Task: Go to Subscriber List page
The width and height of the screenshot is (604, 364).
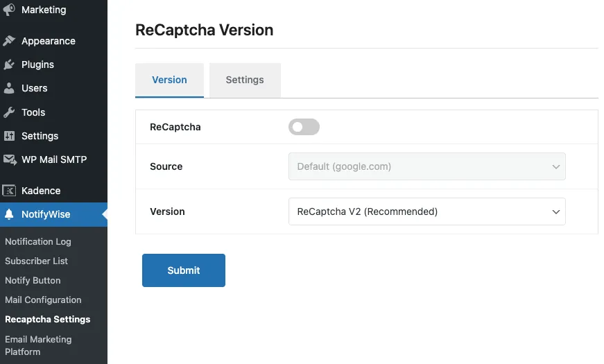Action: click(x=37, y=261)
